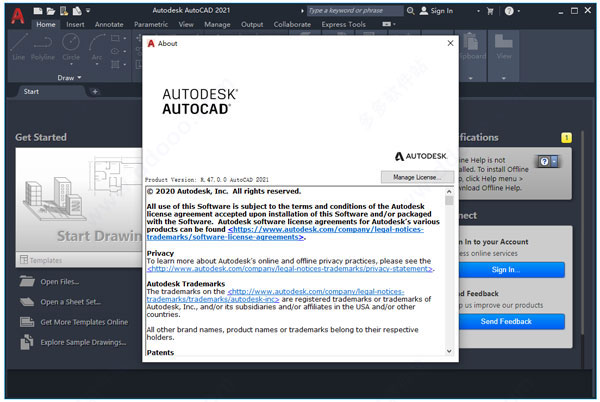Open the privacy statement link
Screen dimensions: 600x402
point(290,269)
